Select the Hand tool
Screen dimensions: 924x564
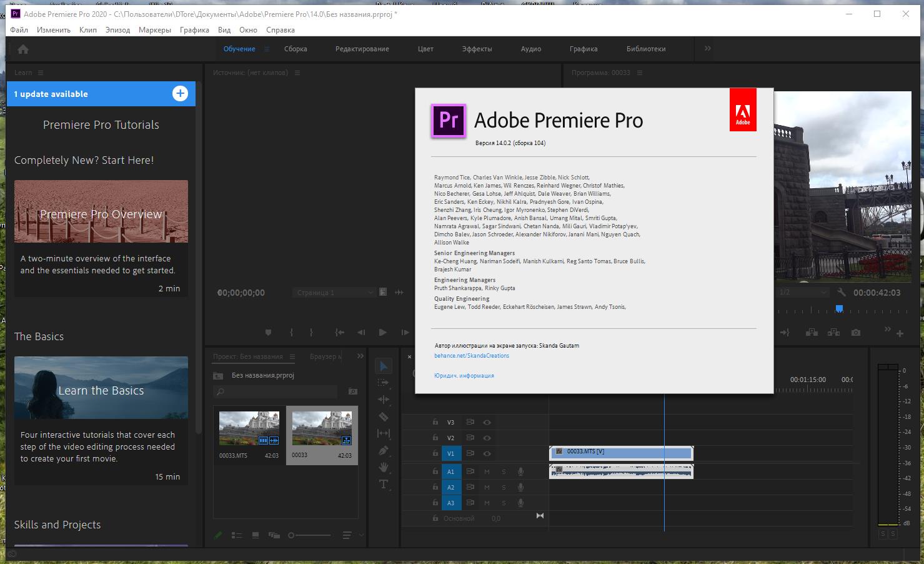pos(384,467)
